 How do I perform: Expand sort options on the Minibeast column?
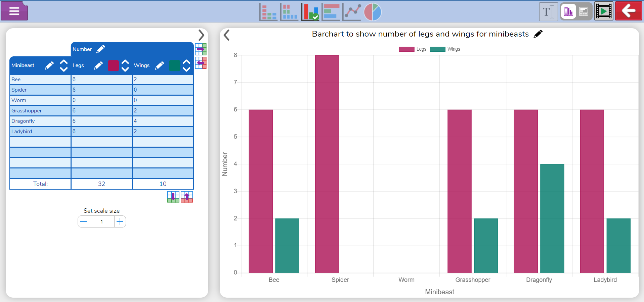click(x=63, y=65)
